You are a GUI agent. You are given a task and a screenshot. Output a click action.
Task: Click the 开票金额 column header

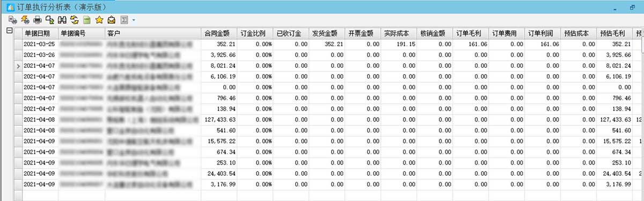coord(363,33)
